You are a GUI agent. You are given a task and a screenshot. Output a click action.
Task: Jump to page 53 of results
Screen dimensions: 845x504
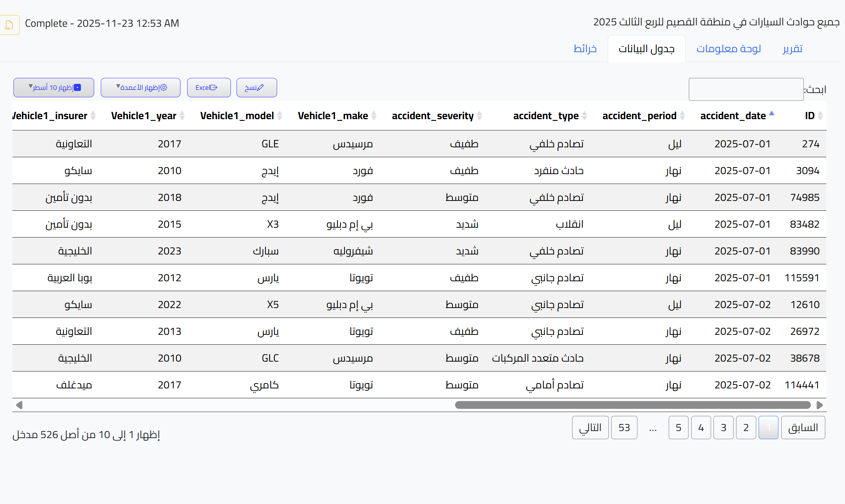[624, 428]
